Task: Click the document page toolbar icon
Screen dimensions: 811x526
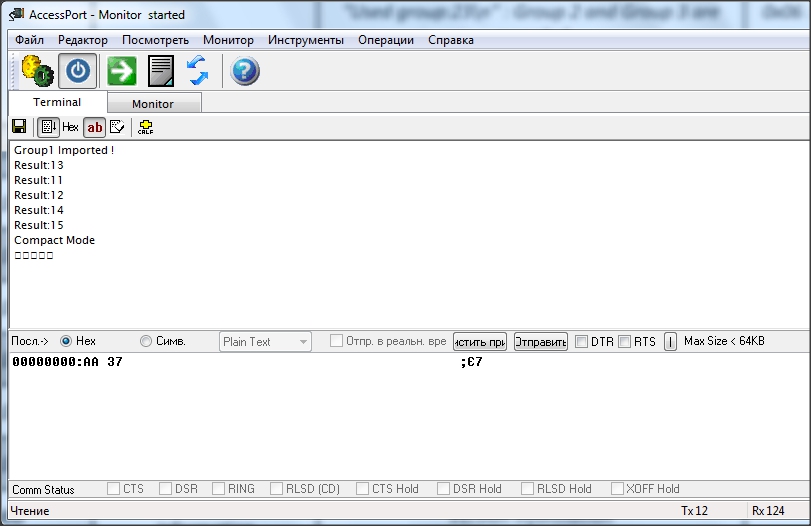Action: [161, 71]
